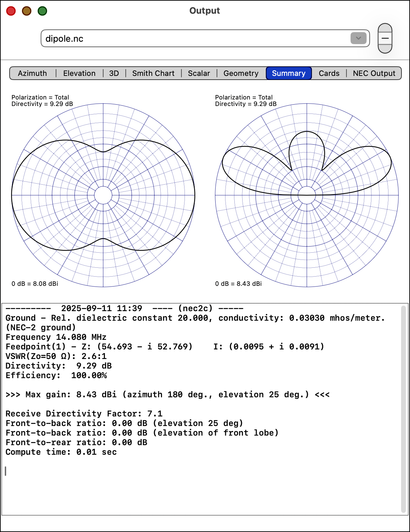Place cursor on the VSWR result line

56,356
